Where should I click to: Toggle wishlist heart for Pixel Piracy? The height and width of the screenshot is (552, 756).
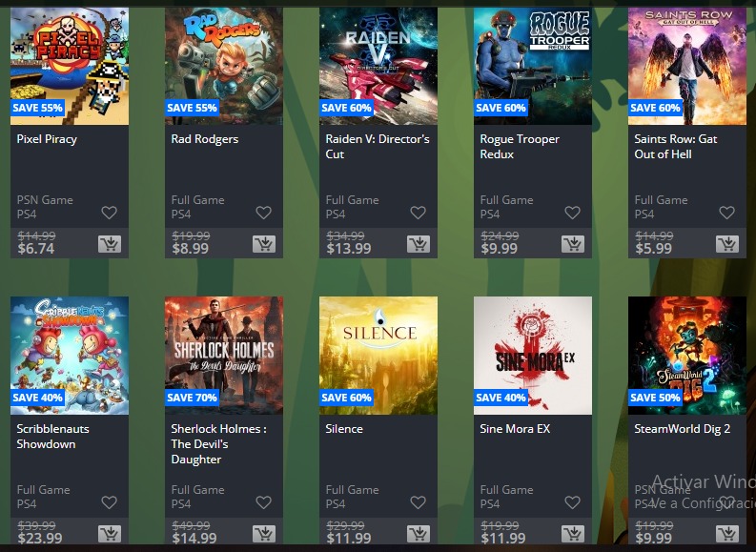point(110,212)
